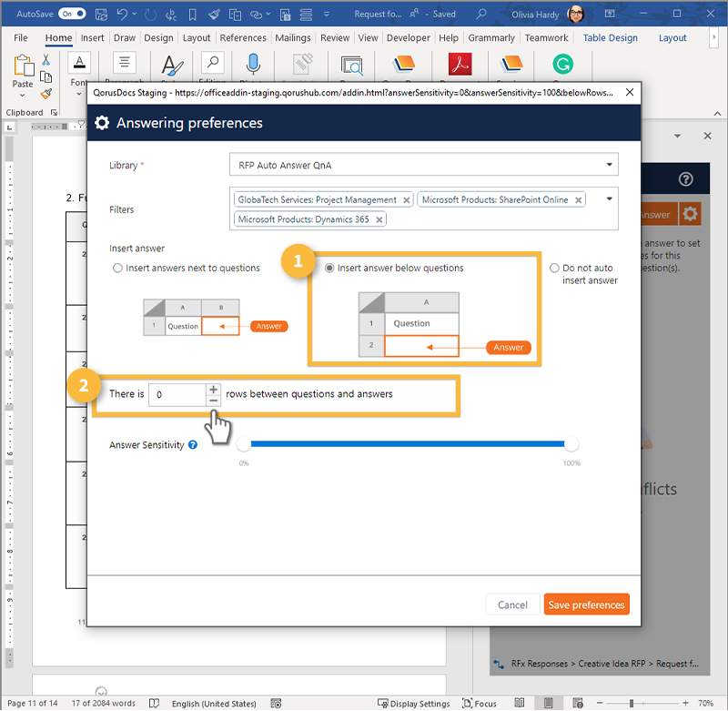Click the Cut scissors icon
Viewport: 728px width, 711px height.
tap(45, 60)
